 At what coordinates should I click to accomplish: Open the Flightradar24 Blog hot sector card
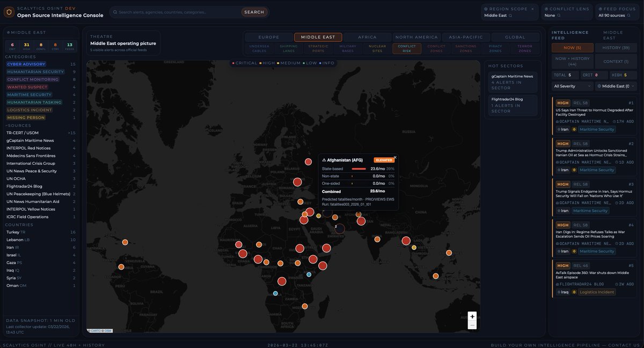513,105
